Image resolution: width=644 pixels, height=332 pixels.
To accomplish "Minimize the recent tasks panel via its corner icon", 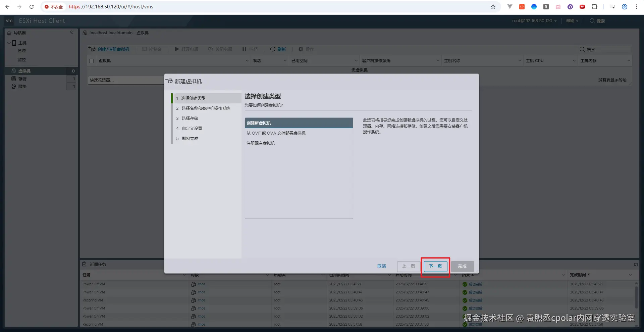I will click(x=636, y=265).
